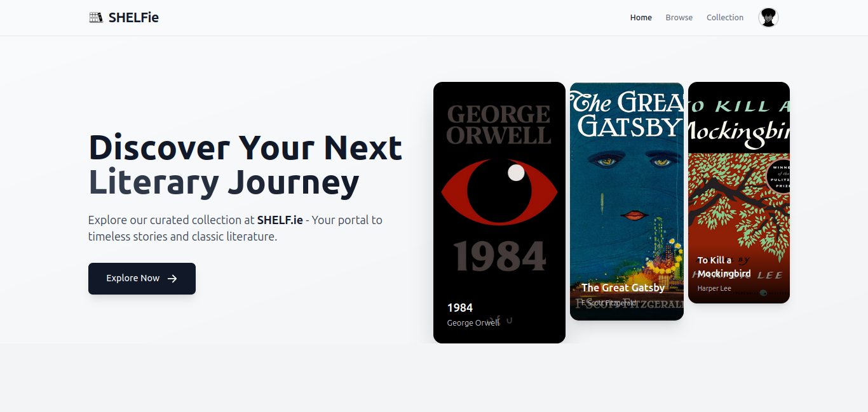Open the Collection page
The width and height of the screenshot is (868, 412).
pos(724,18)
